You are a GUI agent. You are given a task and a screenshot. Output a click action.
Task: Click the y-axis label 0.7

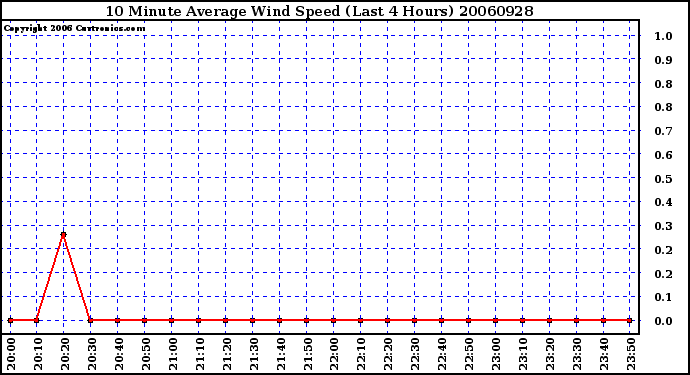click(x=663, y=131)
